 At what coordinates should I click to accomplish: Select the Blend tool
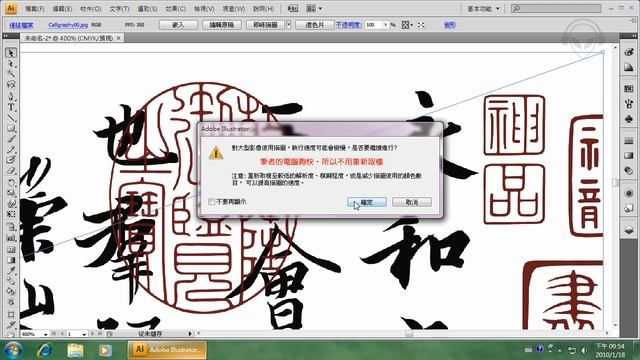point(11,281)
